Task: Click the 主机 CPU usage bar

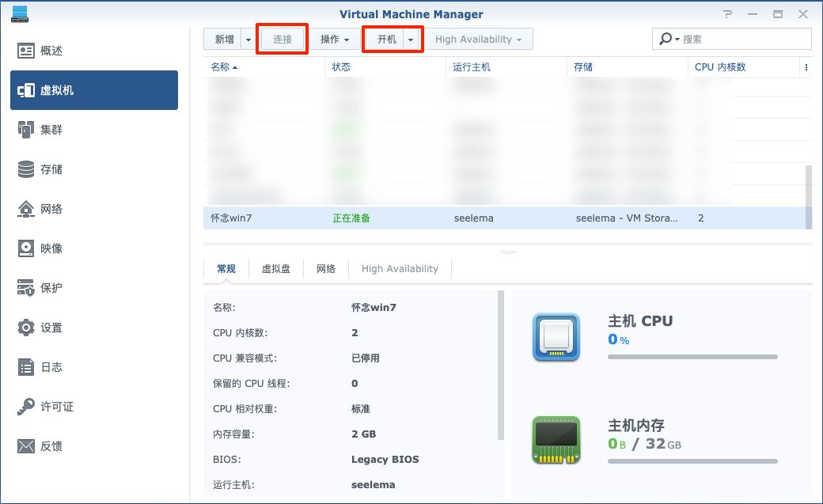Action: (693, 357)
